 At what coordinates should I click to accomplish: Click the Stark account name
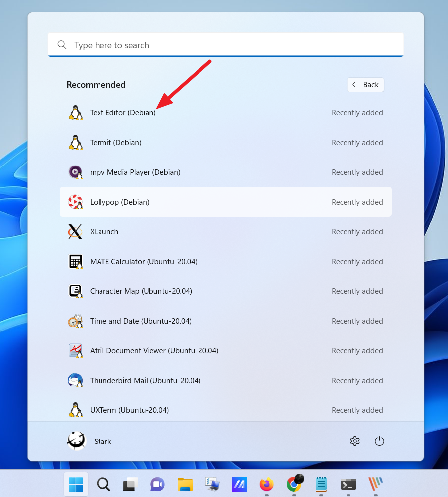(x=102, y=441)
